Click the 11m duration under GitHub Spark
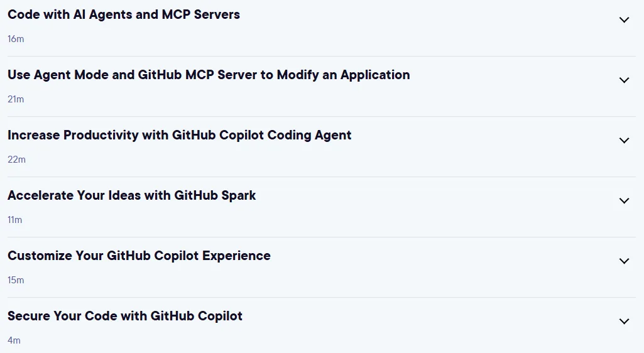The image size is (644, 353). point(15,220)
